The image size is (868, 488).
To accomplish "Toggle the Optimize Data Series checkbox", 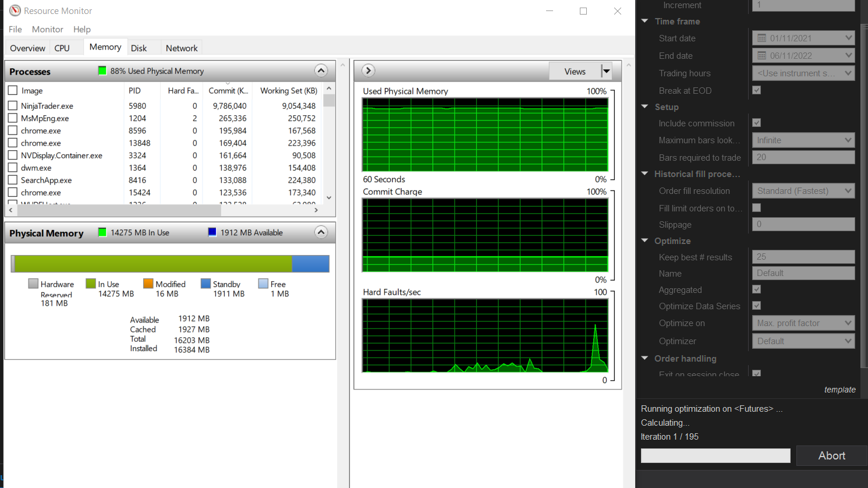I will [x=757, y=306].
